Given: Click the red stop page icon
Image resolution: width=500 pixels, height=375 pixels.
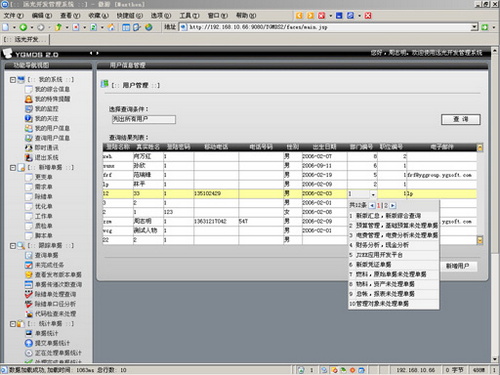Looking at the screenshot, I should (x=76, y=27).
